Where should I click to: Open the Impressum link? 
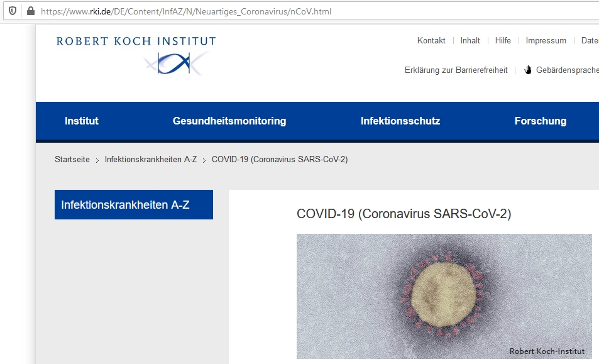(x=546, y=40)
